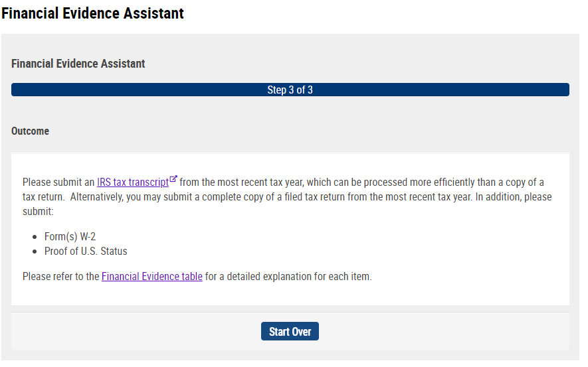Click the Step 3 of 3 progress bar
588x367 pixels.
coord(290,90)
